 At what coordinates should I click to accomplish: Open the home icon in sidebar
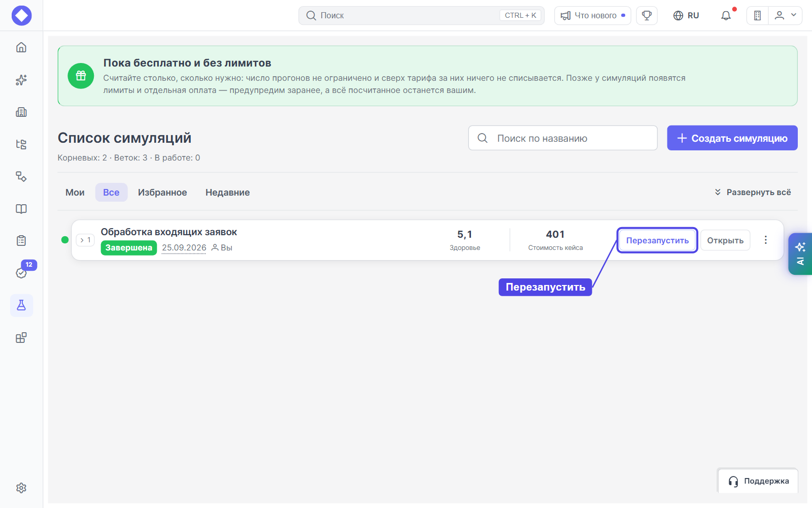[21, 47]
